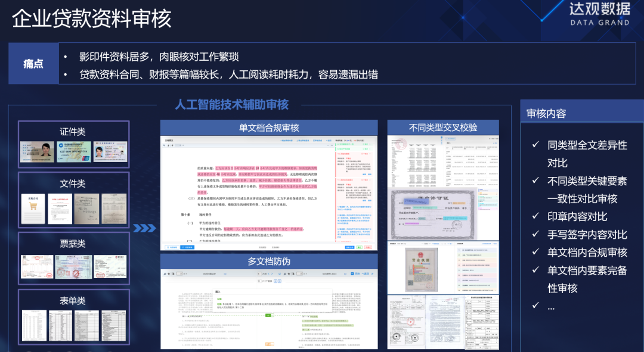Open the red-titled document thumbnail under 文件类

[60, 209]
